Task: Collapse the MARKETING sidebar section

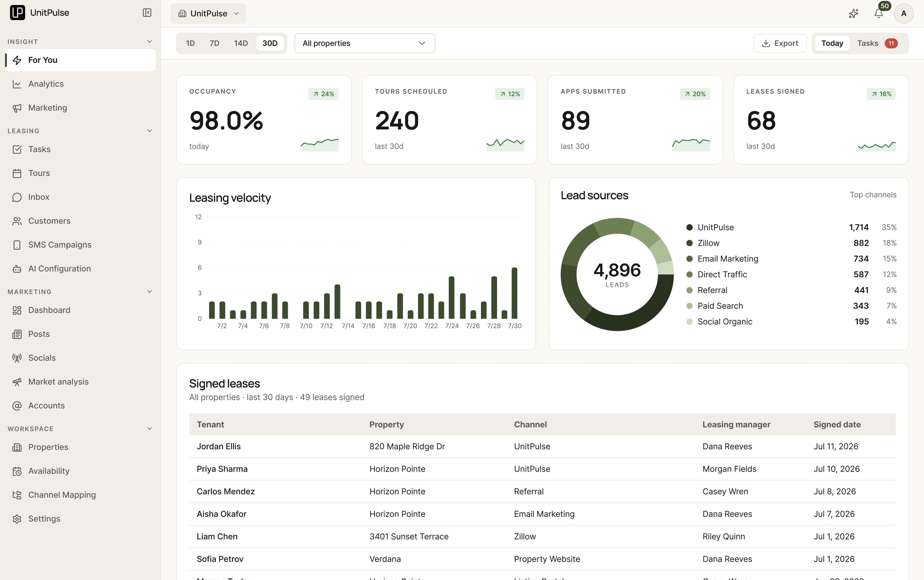Action: pos(150,292)
